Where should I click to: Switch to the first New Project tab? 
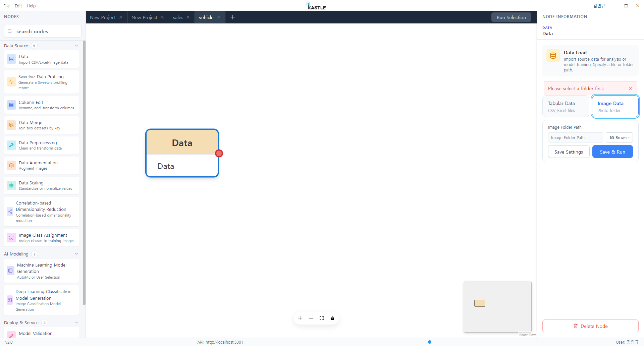point(103,17)
